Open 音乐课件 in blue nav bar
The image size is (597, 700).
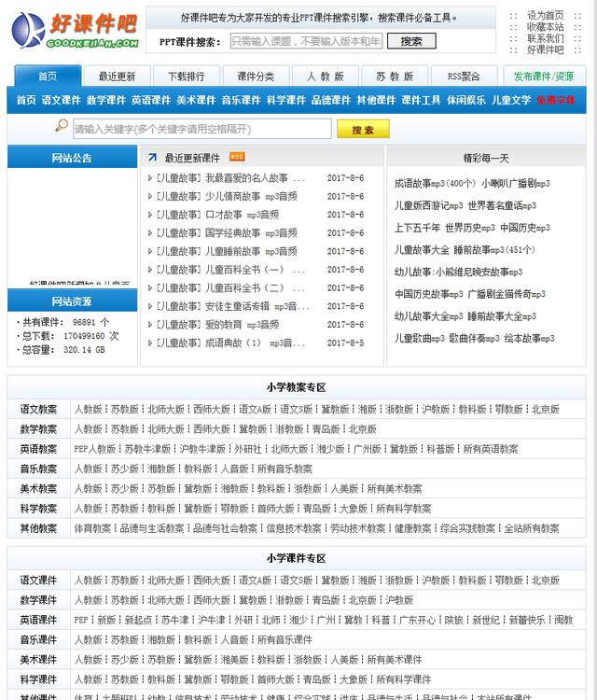(242, 100)
